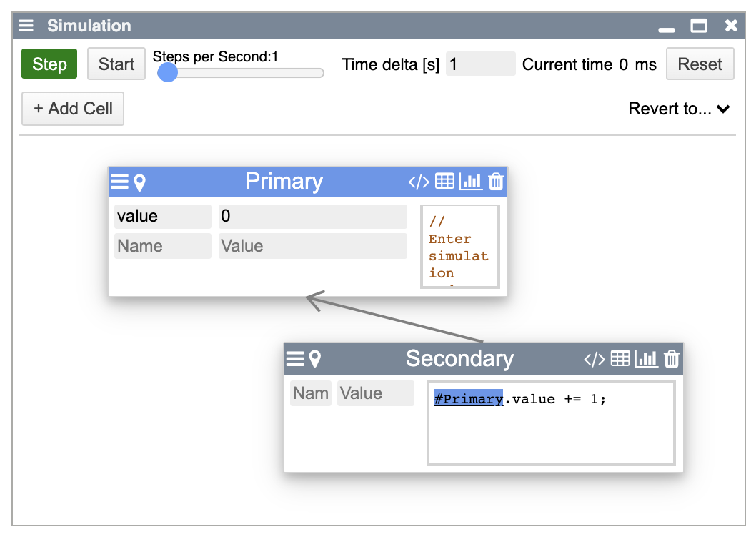Start the simulation
756x542 pixels.
(x=116, y=64)
